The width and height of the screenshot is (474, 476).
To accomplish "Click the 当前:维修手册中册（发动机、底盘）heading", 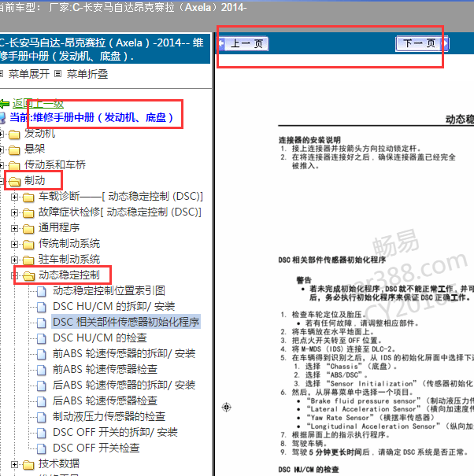I will coord(91,117).
